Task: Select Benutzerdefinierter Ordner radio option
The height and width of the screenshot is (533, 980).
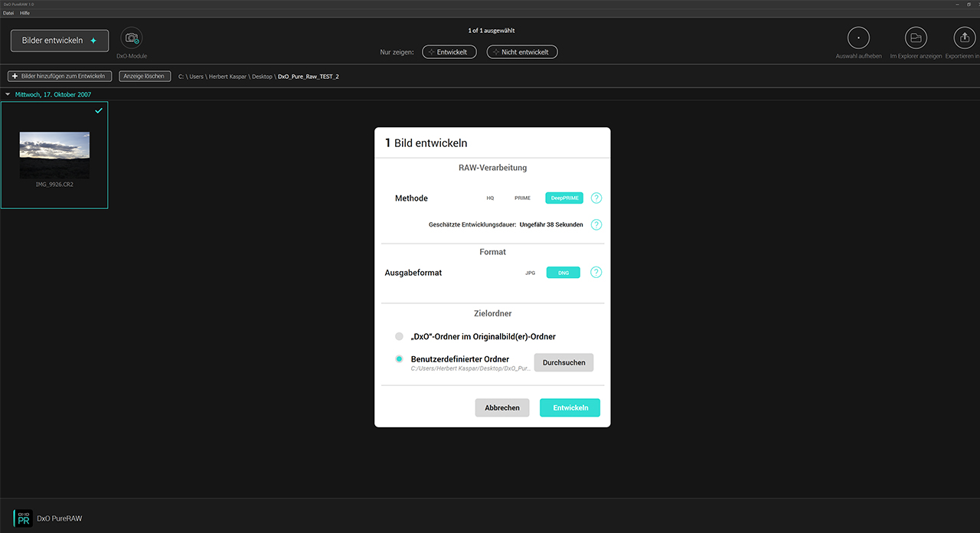Action: [x=399, y=359]
